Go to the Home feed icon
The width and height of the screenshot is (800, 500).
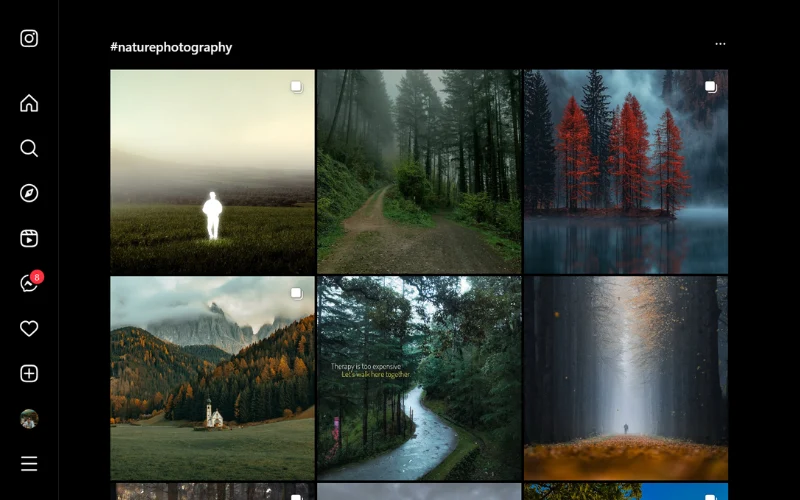(29, 103)
